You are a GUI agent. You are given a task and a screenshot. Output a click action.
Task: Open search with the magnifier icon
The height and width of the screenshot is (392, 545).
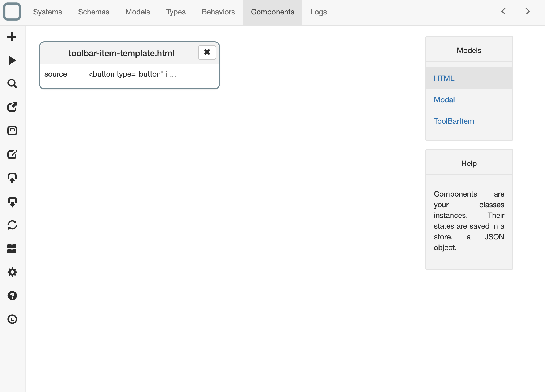coord(12,84)
